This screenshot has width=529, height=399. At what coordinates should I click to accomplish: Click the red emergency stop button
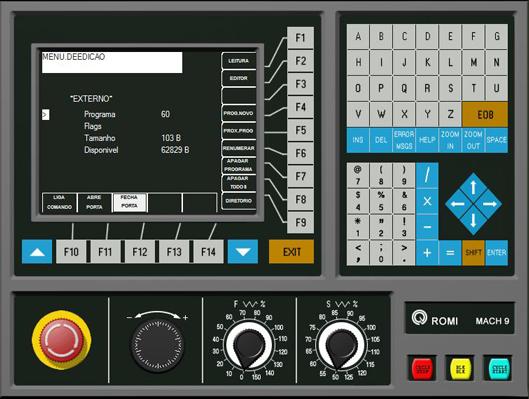click(61, 340)
